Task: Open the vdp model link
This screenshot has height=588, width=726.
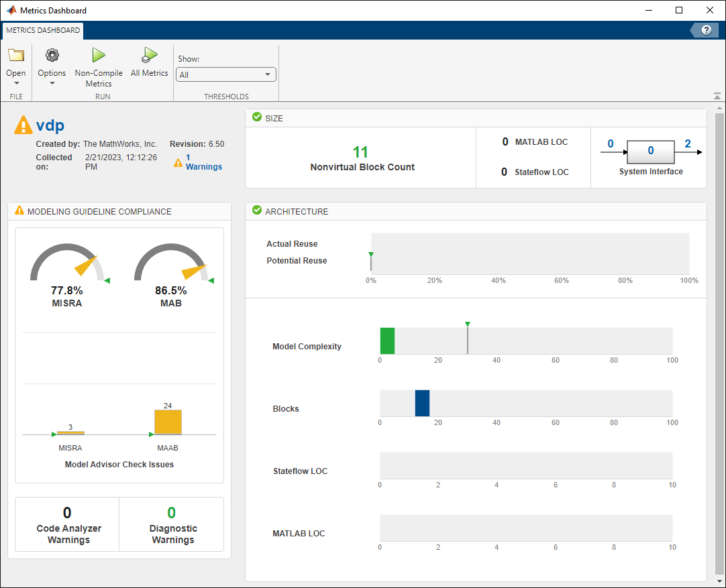Action: pyautogui.click(x=50, y=125)
